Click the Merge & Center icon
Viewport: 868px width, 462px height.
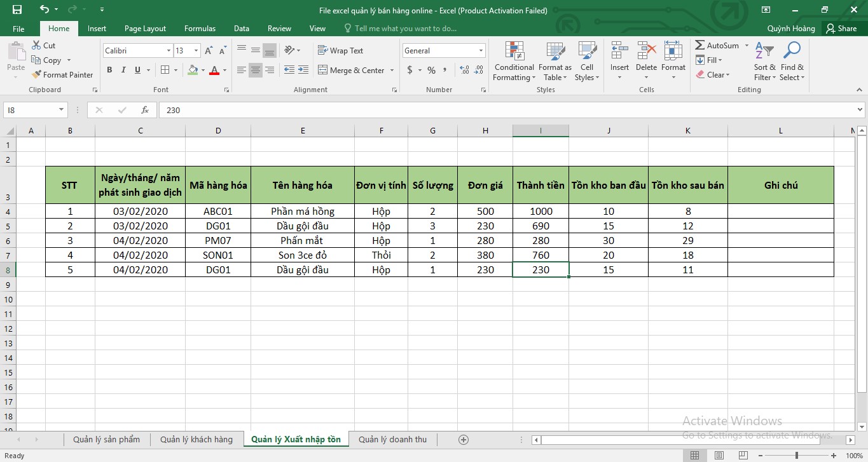351,71
